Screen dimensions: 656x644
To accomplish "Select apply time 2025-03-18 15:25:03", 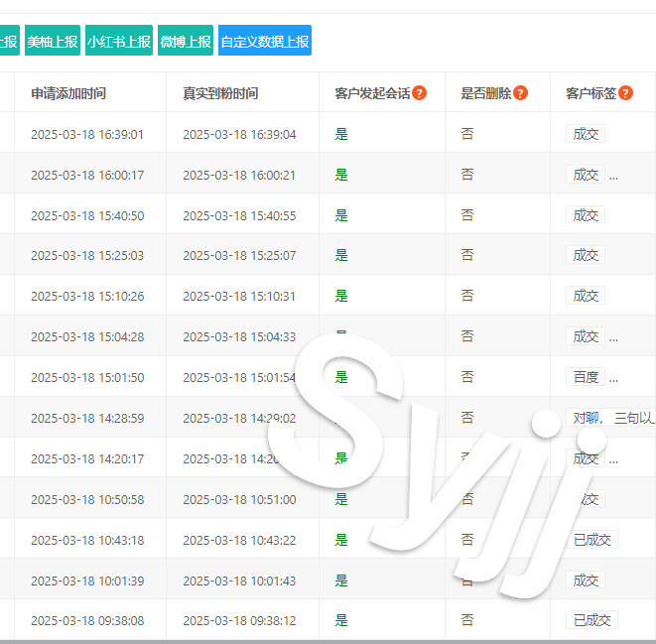I will (x=87, y=255).
